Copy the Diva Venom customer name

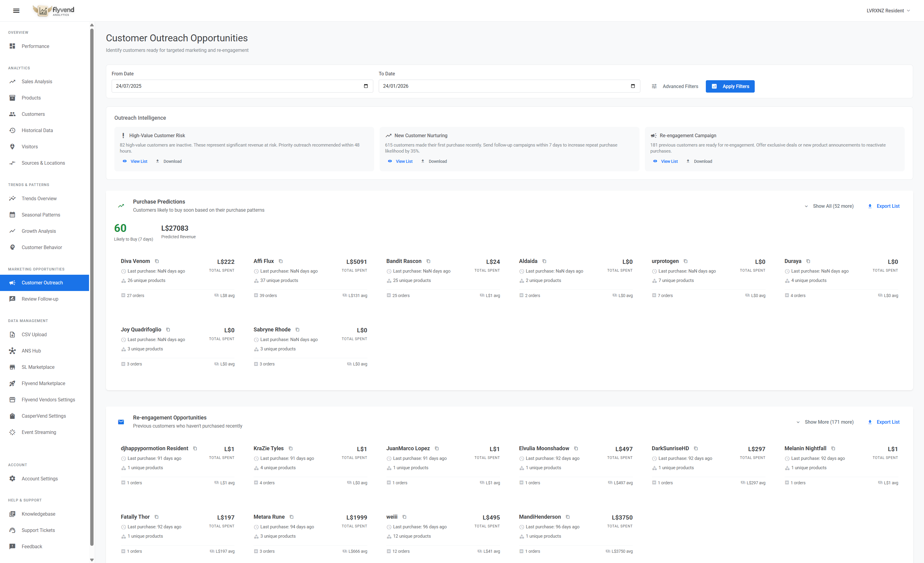pos(157,261)
